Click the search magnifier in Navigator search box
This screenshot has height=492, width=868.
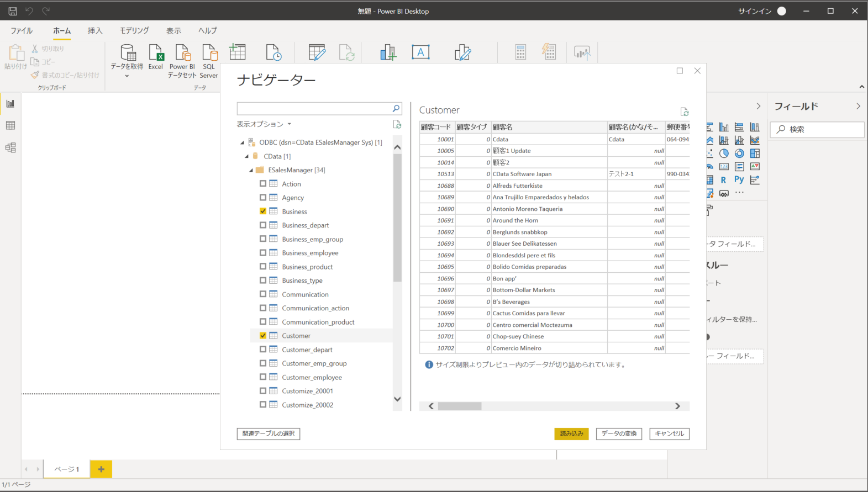click(x=396, y=108)
